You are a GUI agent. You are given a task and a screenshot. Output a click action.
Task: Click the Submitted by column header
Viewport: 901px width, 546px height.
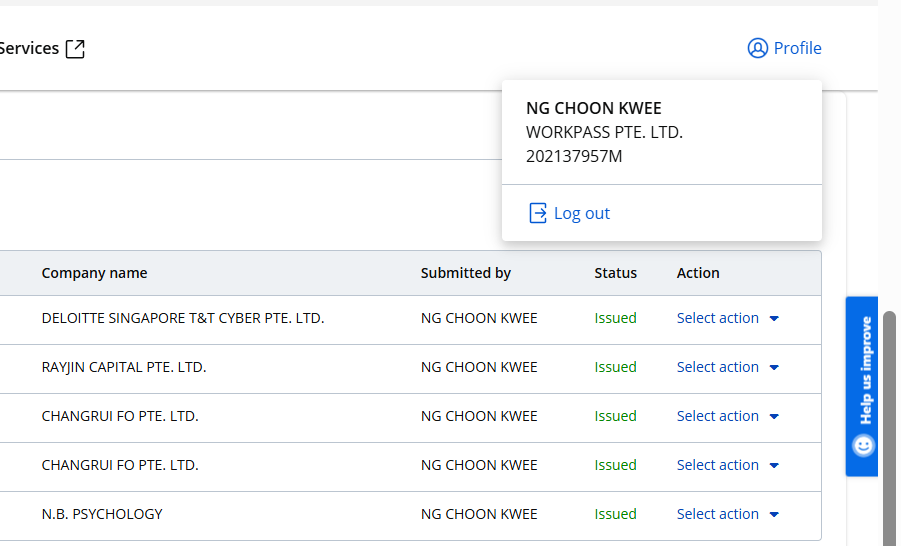(465, 273)
